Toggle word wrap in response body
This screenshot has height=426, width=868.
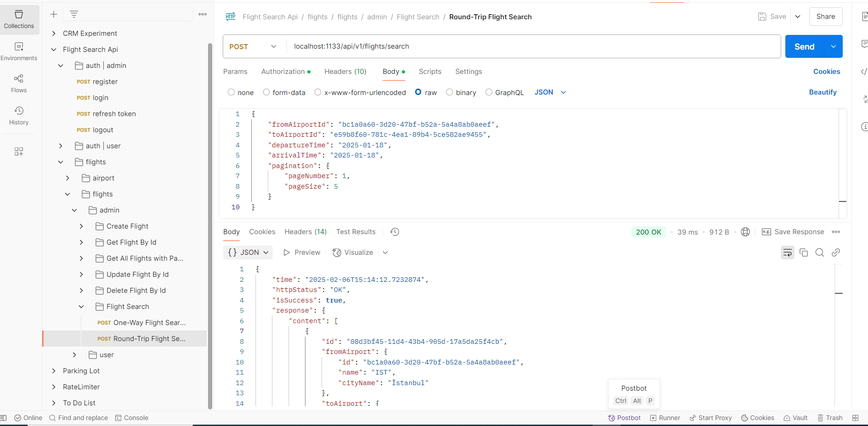pos(788,252)
